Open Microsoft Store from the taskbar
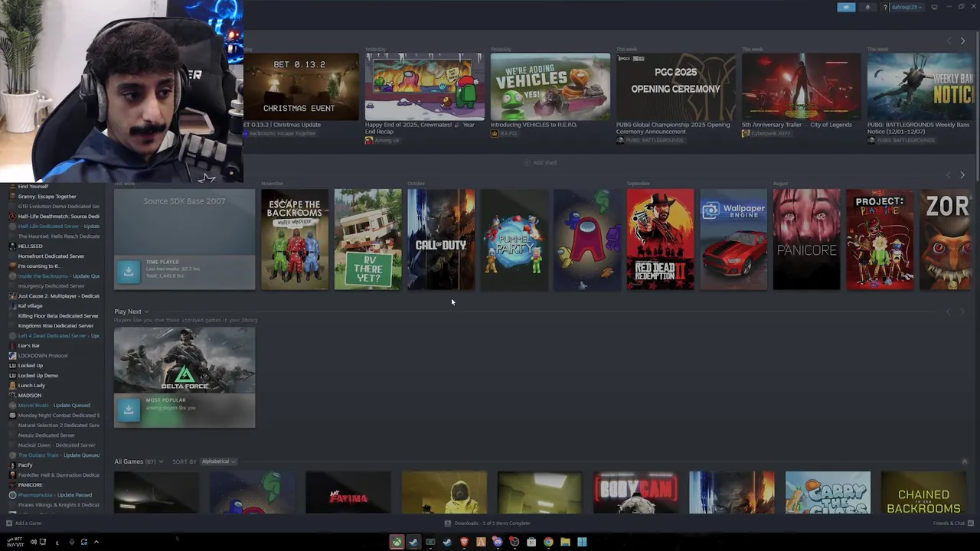Screen dimensions: 980x551 pos(531,543)
